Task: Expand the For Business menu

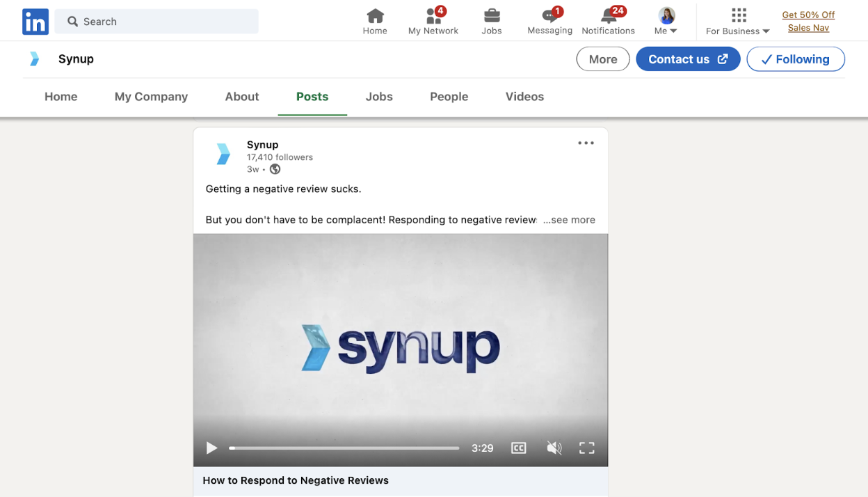Action: click(738, 22)
